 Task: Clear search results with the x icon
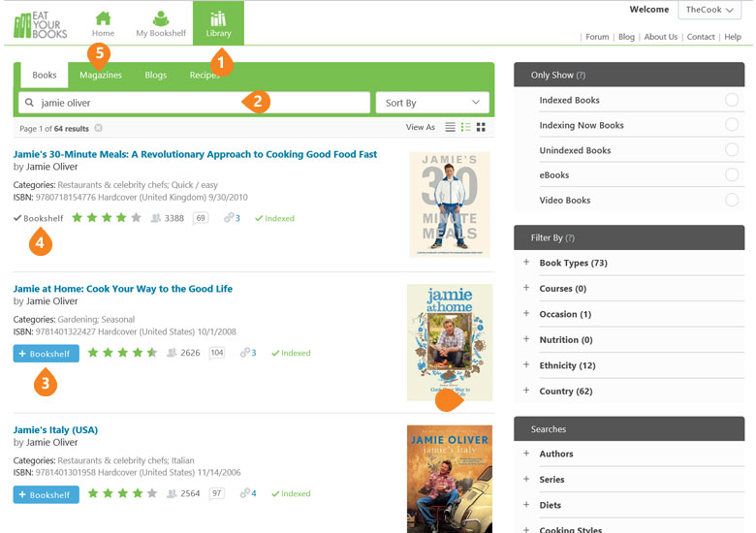click(98, 128)
